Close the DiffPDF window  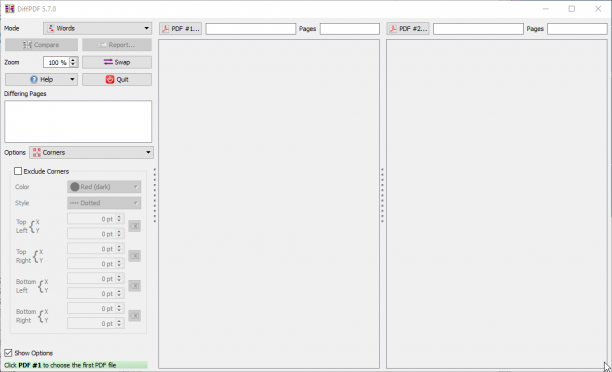point(598,9)
